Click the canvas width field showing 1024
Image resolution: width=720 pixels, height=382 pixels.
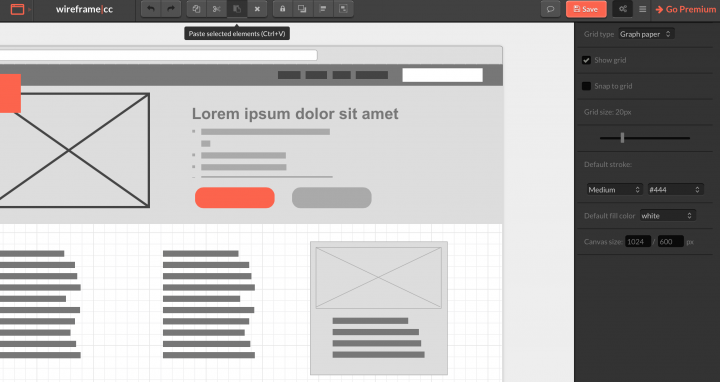tap(638, 242)
